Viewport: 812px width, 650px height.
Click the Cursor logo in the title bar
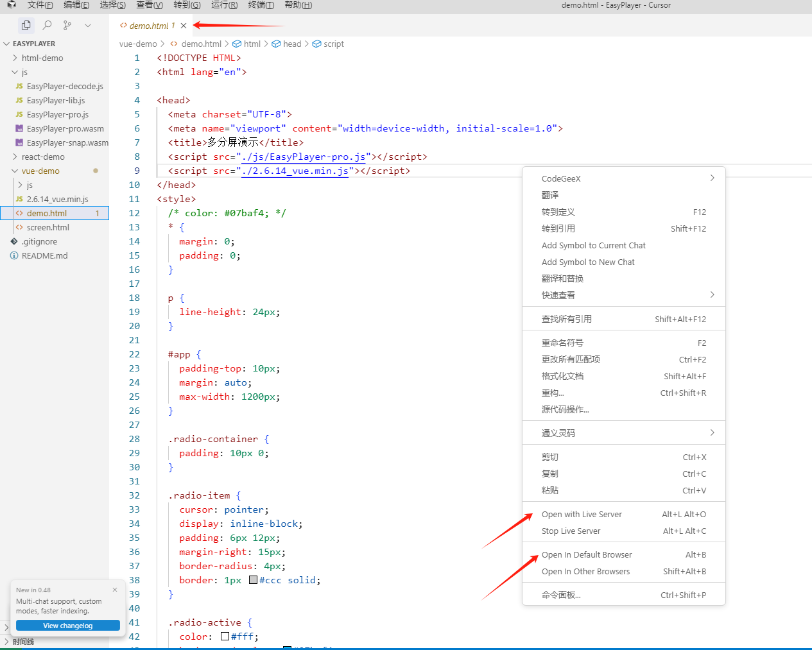[10, 5]
